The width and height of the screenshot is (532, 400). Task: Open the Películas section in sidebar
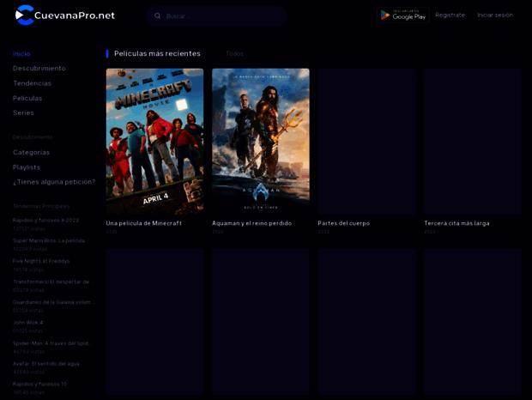(27, 98)
